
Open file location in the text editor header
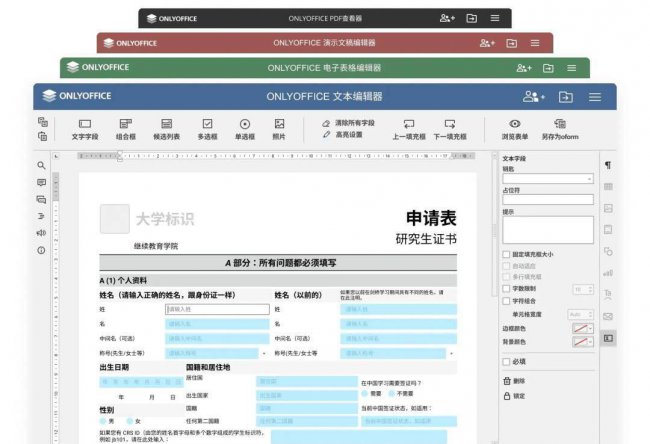click(565, 97)
